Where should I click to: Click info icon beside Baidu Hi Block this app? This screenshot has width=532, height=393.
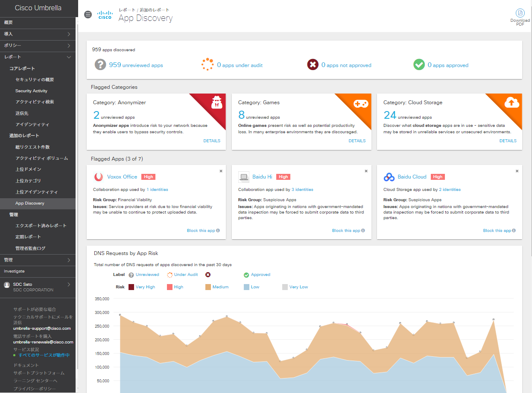pyautogui.click(x=363, y=231)
